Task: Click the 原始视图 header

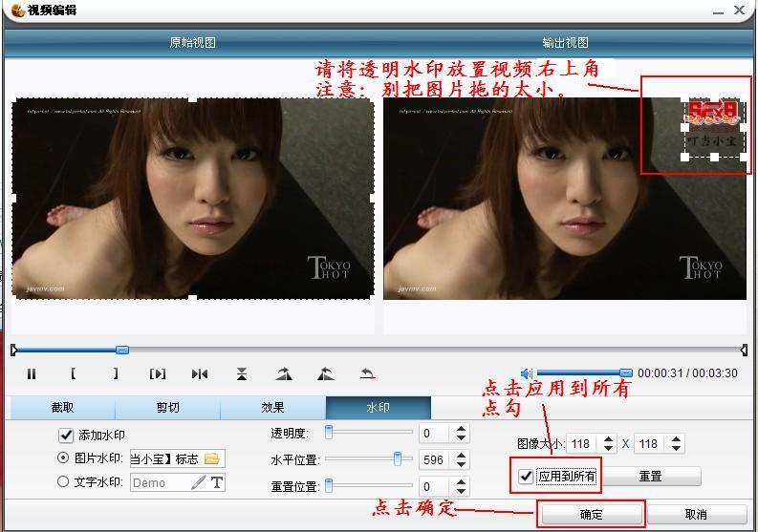Action: (x=192, y=43)
